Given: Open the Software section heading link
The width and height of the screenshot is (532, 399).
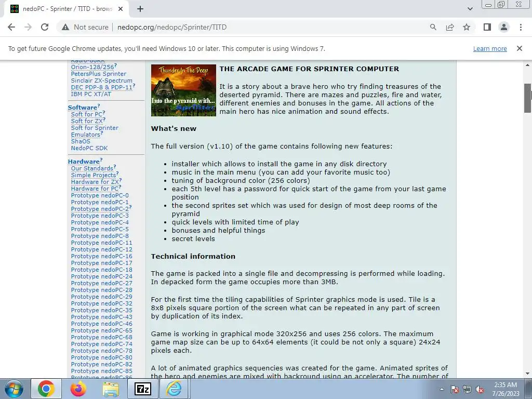Looking at the screenshot, I should point(83,108).
